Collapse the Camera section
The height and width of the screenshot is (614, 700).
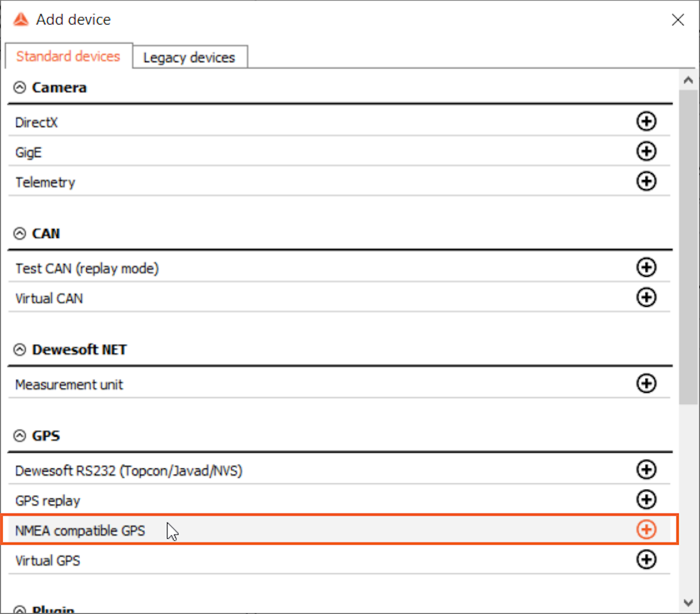(20, 88)
